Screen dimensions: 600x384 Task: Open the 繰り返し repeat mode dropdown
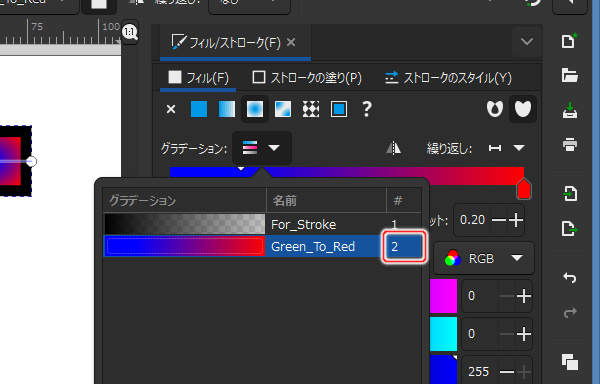pos(507,148)
